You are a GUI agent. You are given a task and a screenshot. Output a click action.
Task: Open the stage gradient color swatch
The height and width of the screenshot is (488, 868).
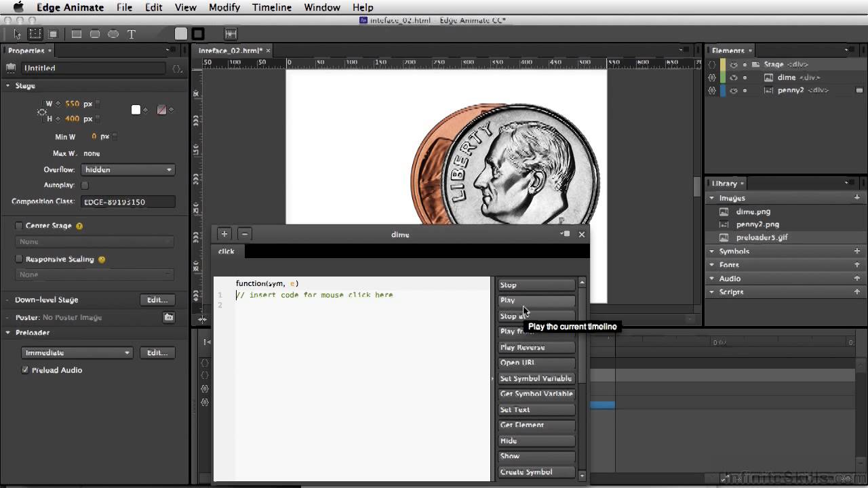pos(161,110)
